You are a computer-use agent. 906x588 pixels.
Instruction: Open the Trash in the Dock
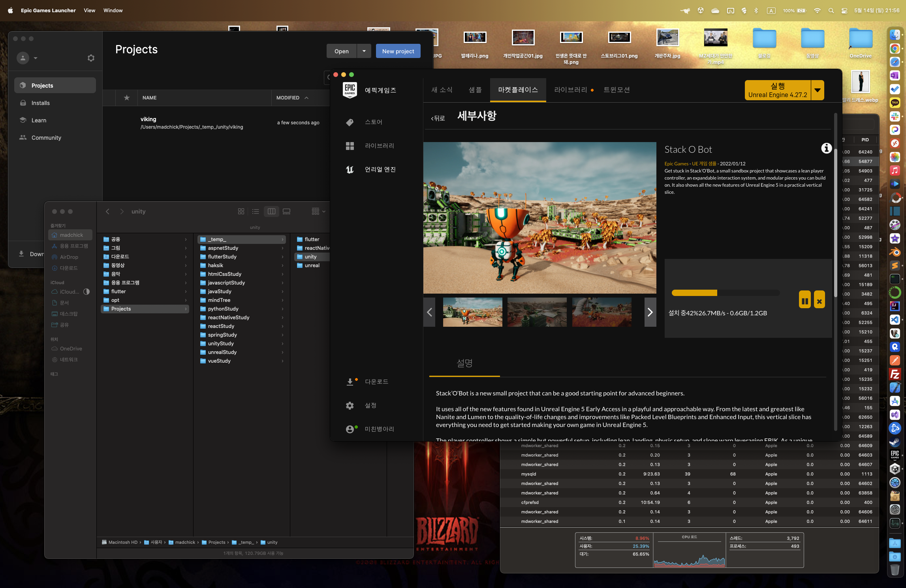click(895, 569)
